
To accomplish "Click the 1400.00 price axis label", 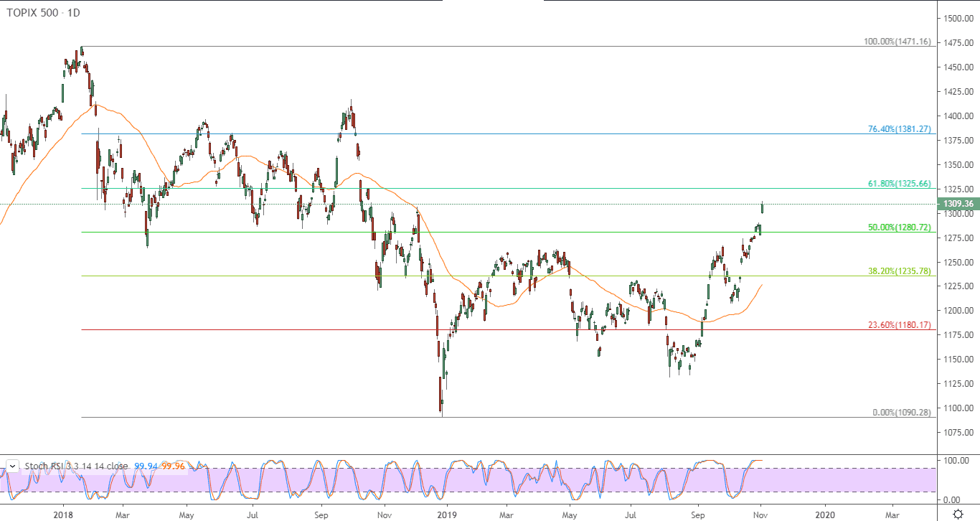I will pyautogui.click(x=959, y=116).
